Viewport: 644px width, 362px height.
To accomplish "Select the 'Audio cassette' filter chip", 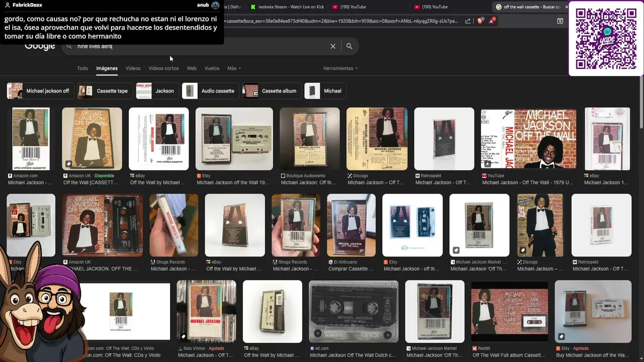I will [211, 91].
